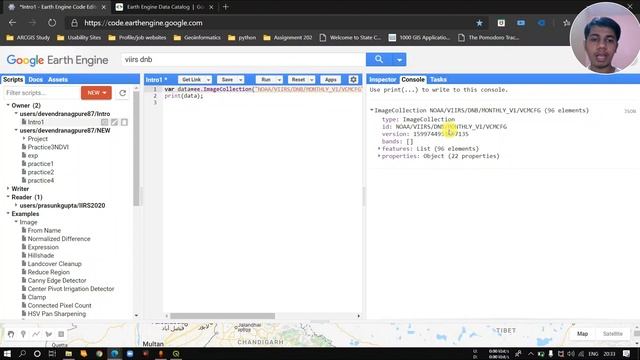The width and height of the screenshot is (640, 360).
Task: Collapse users/devendranagpure87/Intro repository
Action: [x=16, y=113]
